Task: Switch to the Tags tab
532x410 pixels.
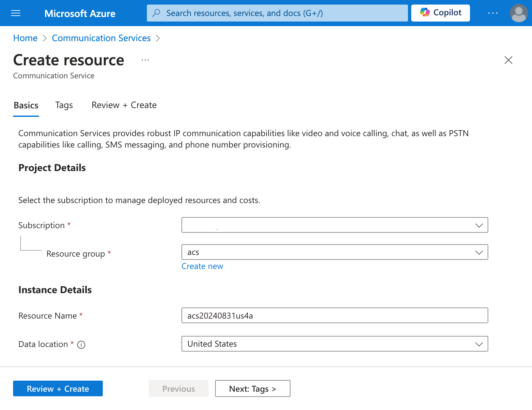Action: [64, 105]
